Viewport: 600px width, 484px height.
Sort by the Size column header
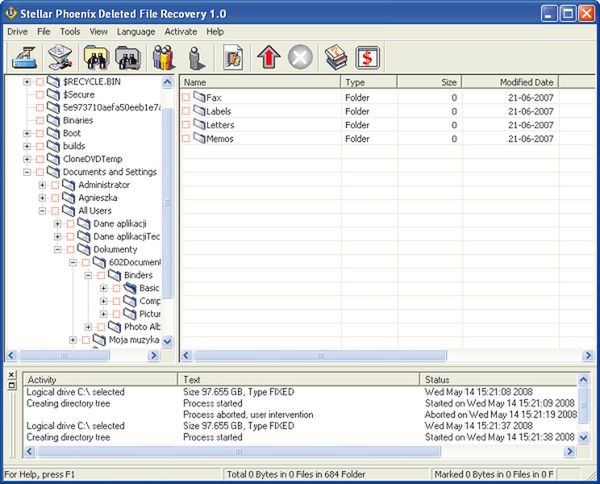click(x=429, y=82)
